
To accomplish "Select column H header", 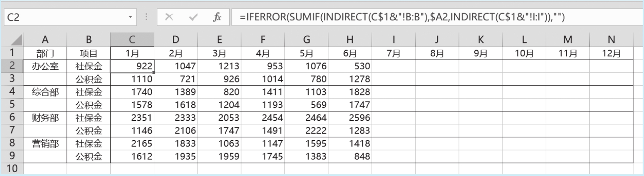I will 350,40.
